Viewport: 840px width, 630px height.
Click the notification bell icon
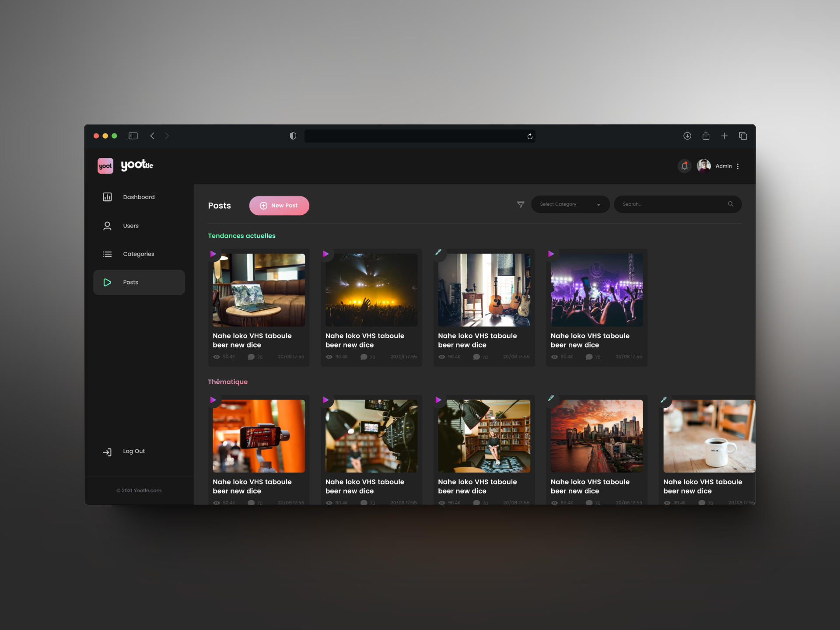684,166
